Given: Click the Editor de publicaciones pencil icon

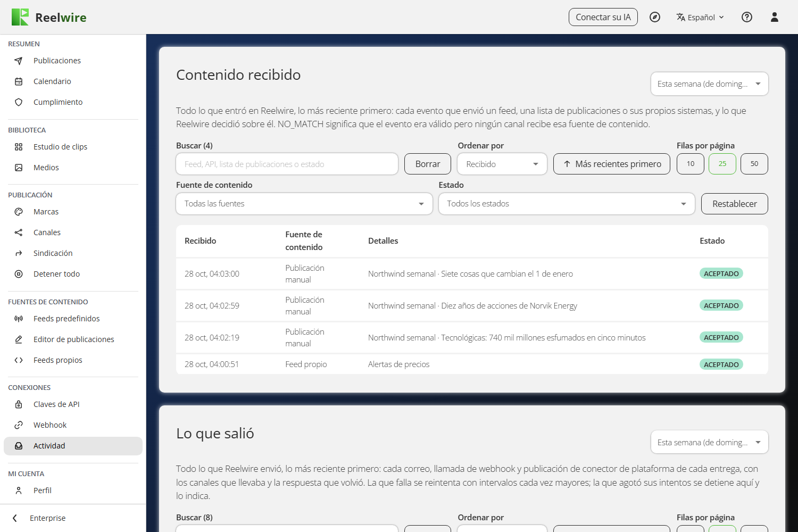Looking at the screenshot, I should 19,339.
